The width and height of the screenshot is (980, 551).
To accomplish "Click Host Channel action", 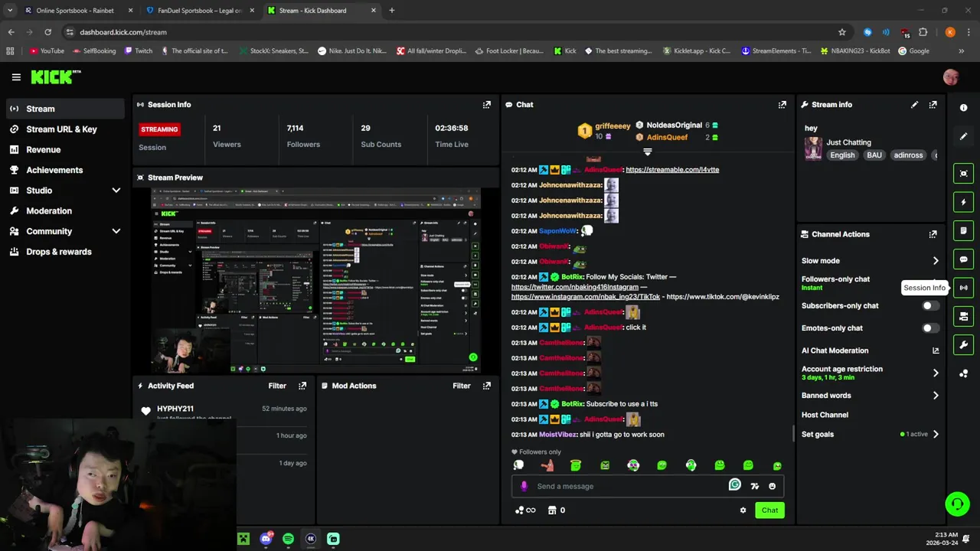I will click(825, 415).
